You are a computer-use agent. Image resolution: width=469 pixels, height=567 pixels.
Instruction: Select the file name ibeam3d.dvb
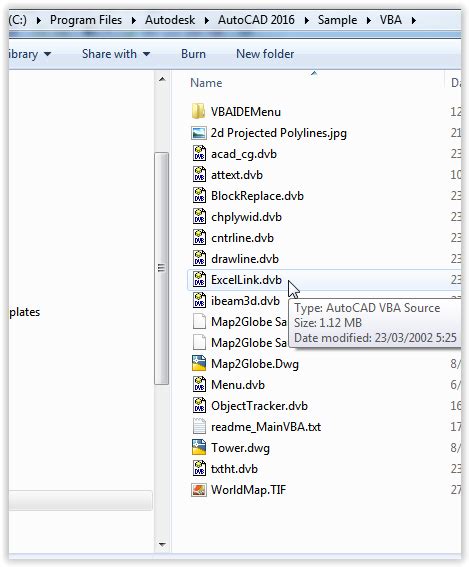245,301
